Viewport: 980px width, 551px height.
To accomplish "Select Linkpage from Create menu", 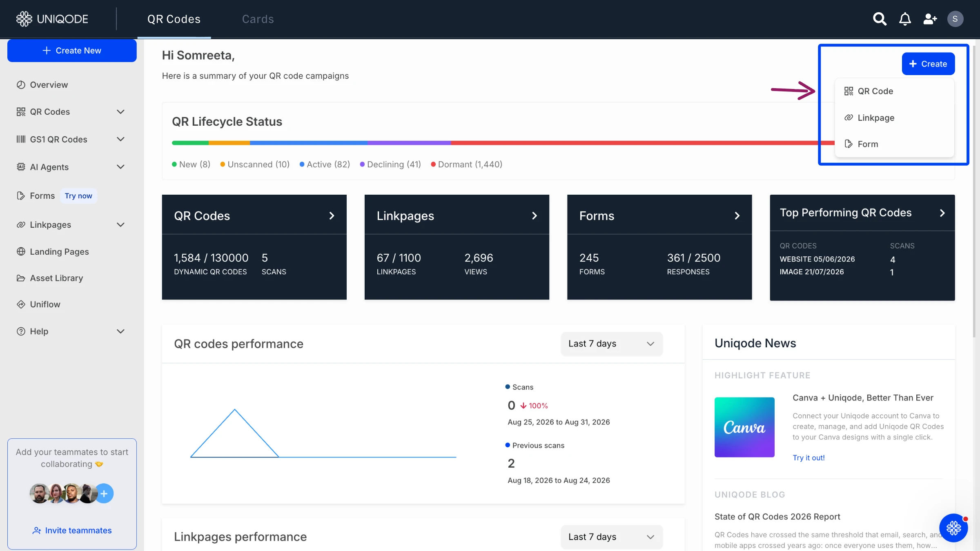I will pos(894,118).
